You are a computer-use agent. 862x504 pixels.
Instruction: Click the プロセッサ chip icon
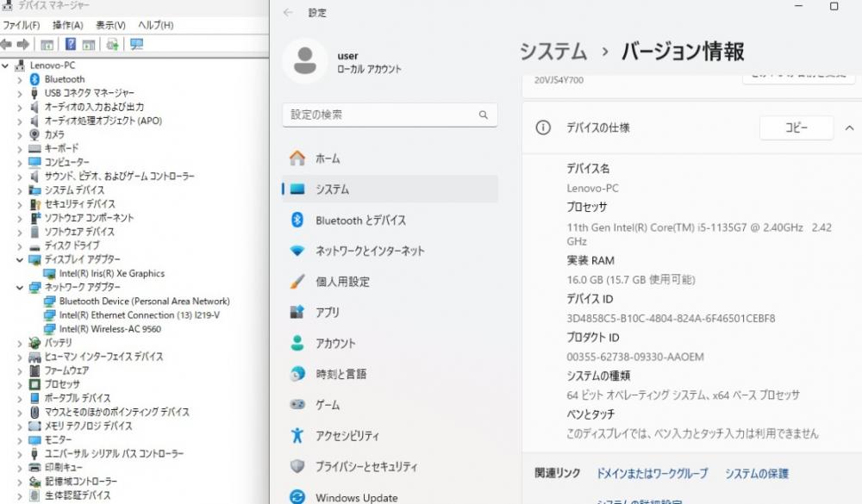pyautogui.click(x=34, y=384)
